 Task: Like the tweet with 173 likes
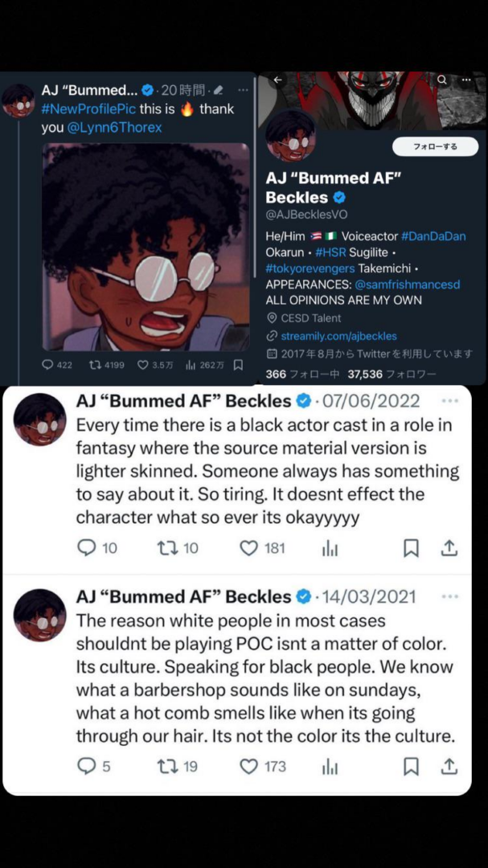(249, 766)
